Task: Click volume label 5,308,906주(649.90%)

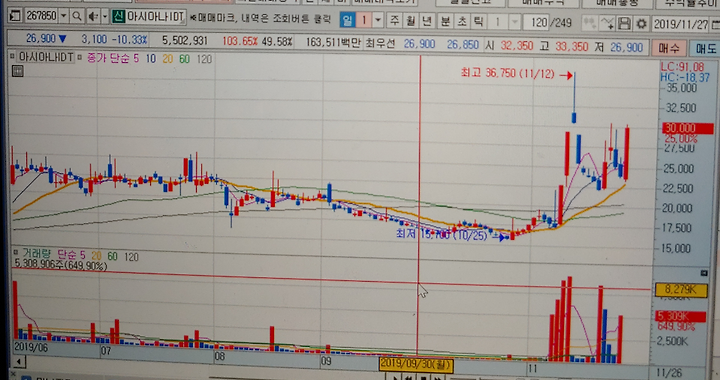Action: point(61,264)
